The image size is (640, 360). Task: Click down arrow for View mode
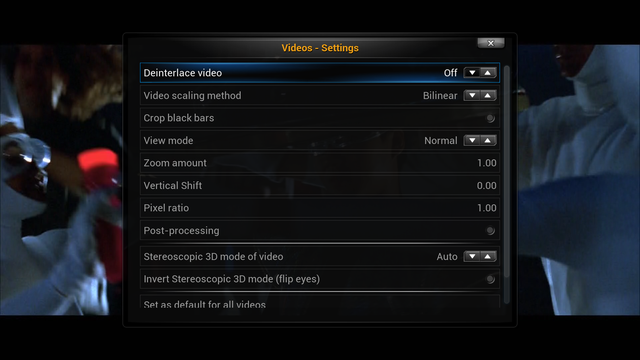point(472,140)
